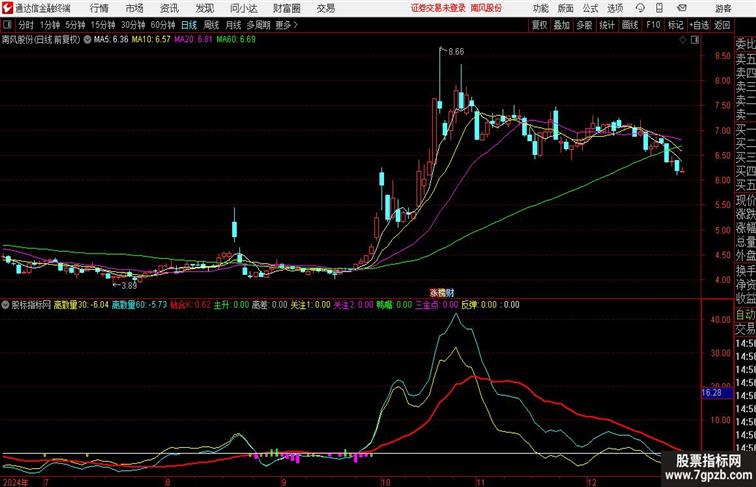Open the 多周期 multi-period view

pos(258,25)
